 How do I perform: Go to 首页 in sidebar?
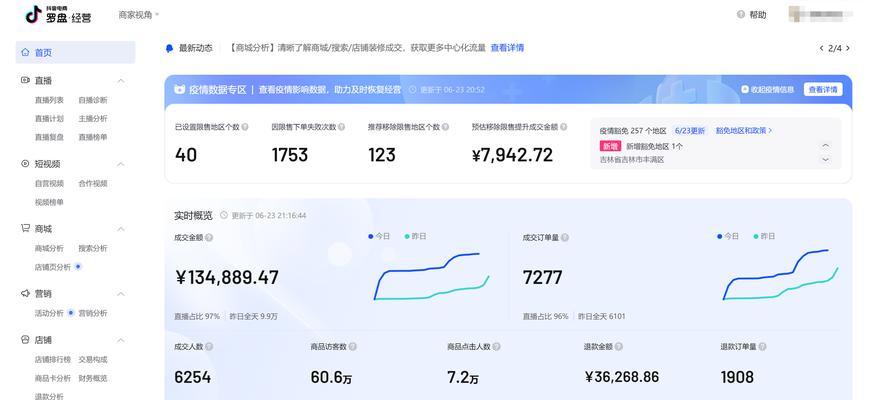[x=75, y=52]
